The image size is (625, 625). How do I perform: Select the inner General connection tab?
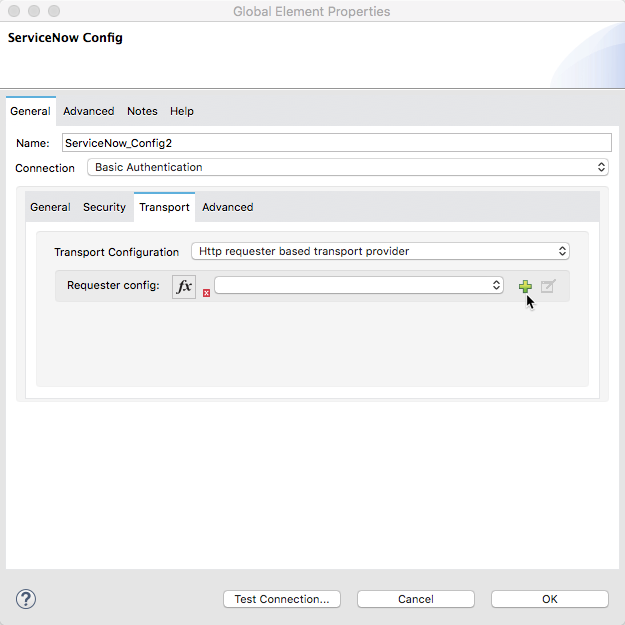point(50,207)
